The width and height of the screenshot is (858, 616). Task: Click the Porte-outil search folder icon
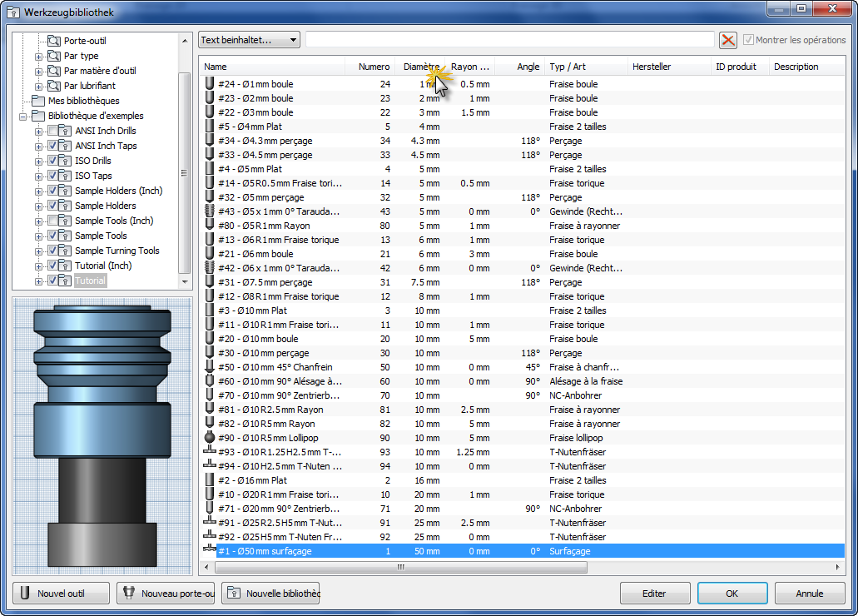[53, 41]
